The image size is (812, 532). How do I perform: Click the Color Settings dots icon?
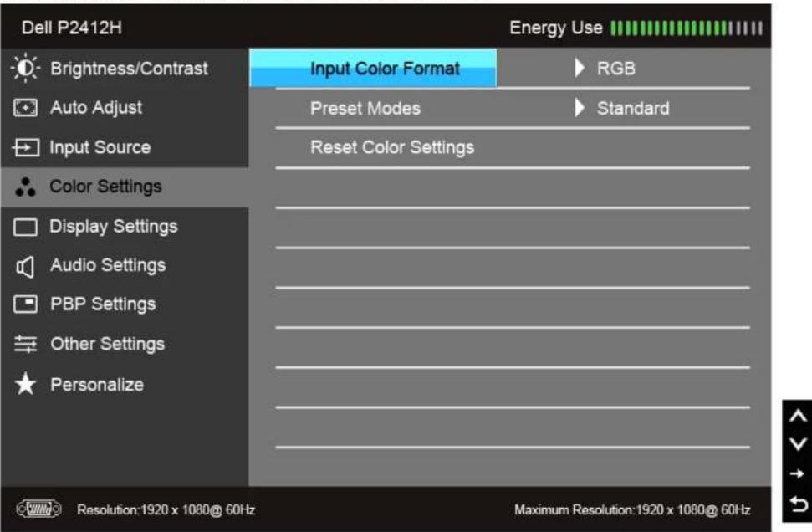25,187
